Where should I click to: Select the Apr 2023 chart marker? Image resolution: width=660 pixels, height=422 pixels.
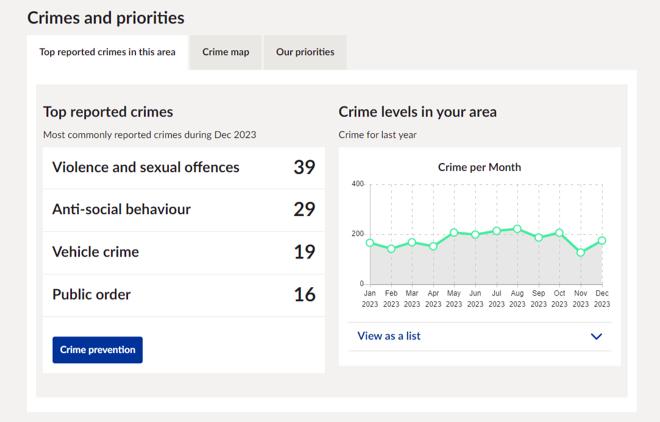click(x=433, y=246)
